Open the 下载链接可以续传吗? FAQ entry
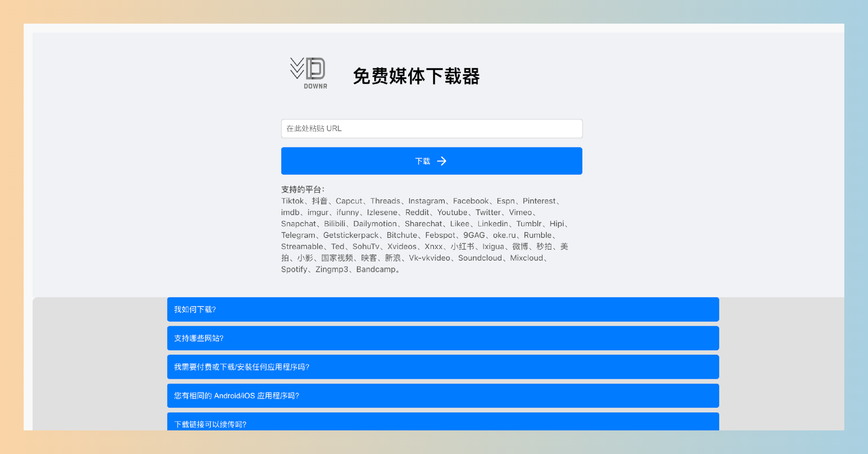This screenshot has height=454, width=868. click(443, 424)
